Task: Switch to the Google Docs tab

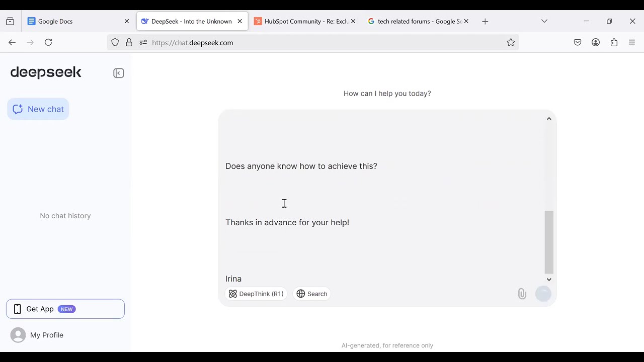Action: (x=78, y=21)
